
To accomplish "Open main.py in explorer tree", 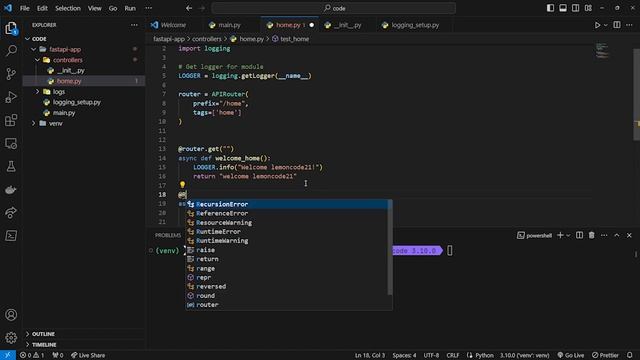I will click(64, 113).
